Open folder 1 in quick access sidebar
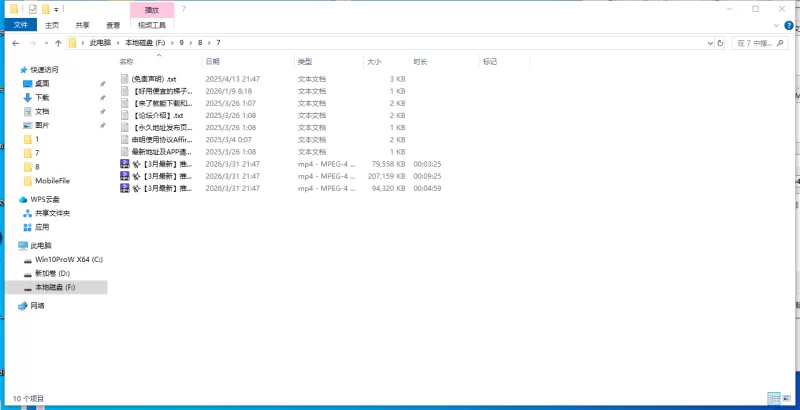This screenshot has width=800, height=410. coord(37,139)
